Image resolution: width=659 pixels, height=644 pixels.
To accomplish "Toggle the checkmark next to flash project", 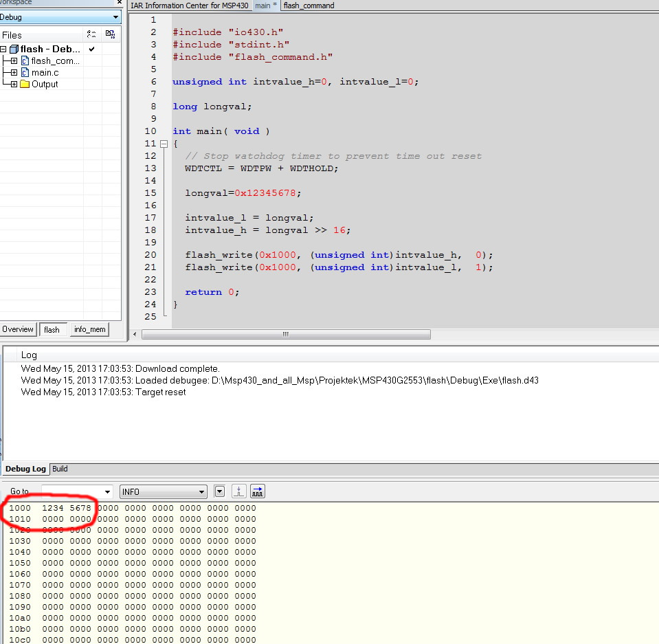I will pyautogui.click(x=91, y=49).
